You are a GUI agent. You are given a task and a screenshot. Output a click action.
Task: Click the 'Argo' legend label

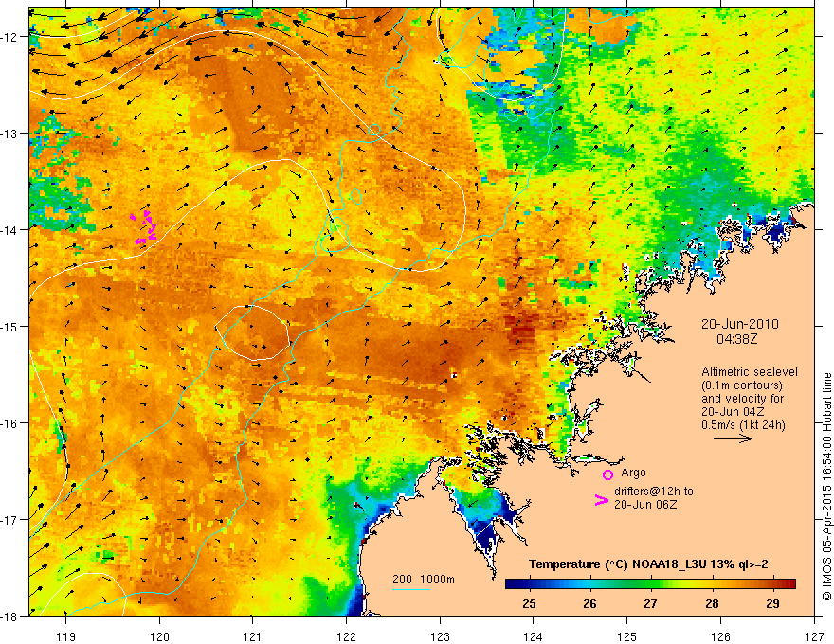click(633, 473)
